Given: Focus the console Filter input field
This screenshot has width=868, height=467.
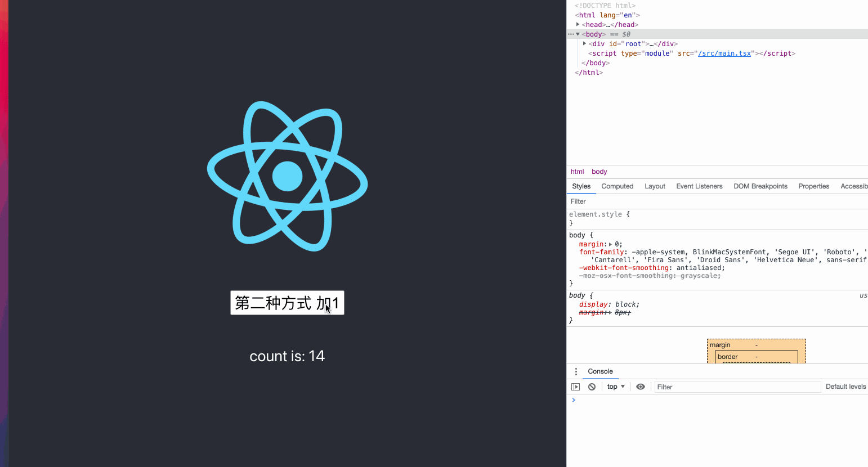Looking at the screenshot, I should [x=737, y=387].
